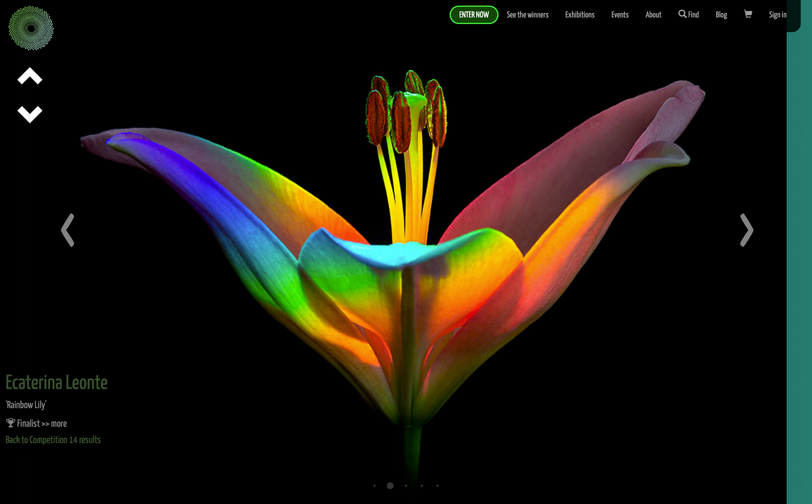The width and height of the screenshot is (812, 504).
Task: Select the fifth carousel dot
Action: (437, 485)
